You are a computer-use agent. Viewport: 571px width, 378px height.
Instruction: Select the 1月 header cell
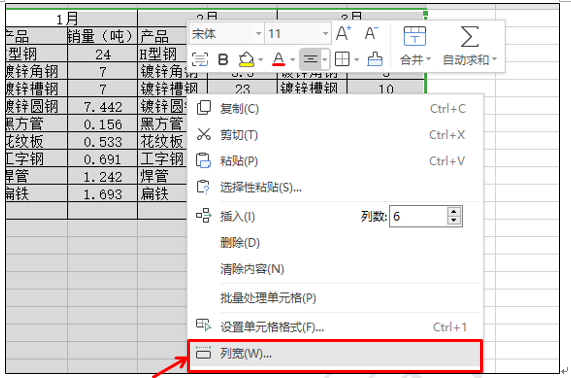(x=71, y=18)
